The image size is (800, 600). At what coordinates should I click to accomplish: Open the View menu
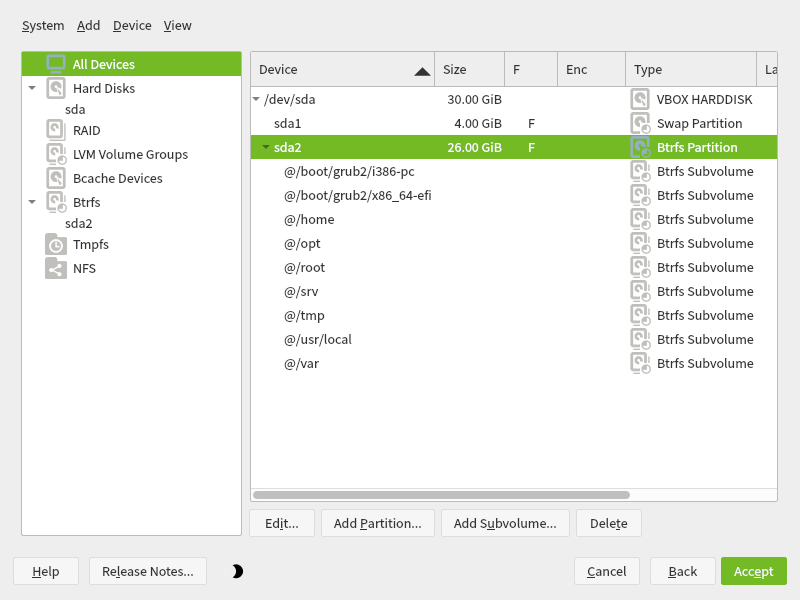point(177,25)
